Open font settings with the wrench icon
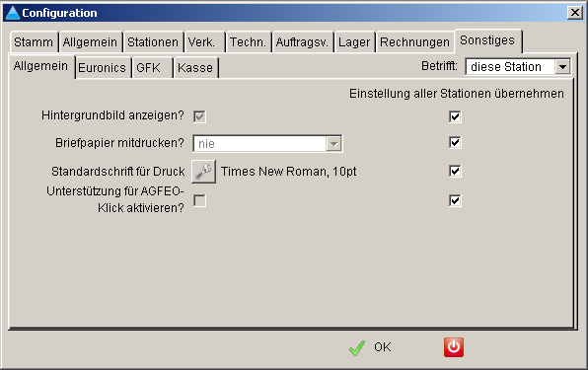Image resolution: width=588 pixels, height=370 pixels. pyautogui.click(x=203, y=172)
